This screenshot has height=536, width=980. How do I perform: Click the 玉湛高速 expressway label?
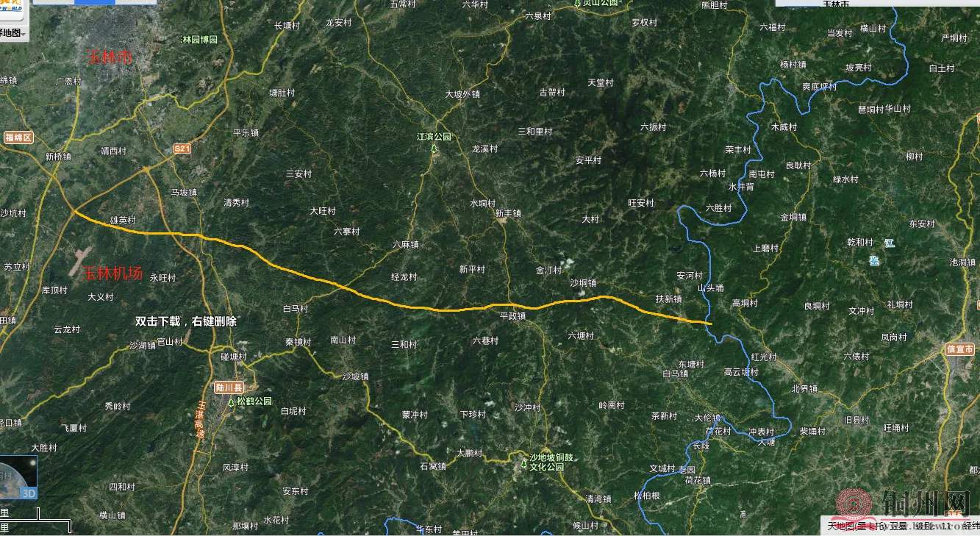(201, 419)
